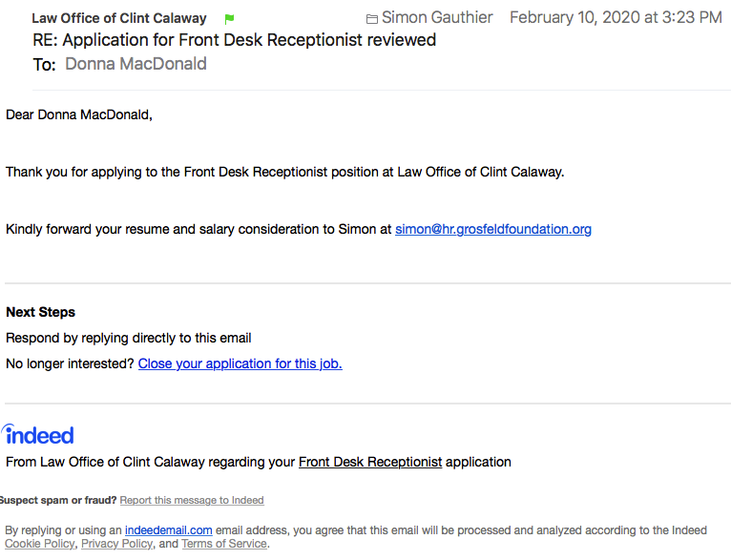Click the email subject line
This screenshot has width=731, height=560.
click(234, 40)
